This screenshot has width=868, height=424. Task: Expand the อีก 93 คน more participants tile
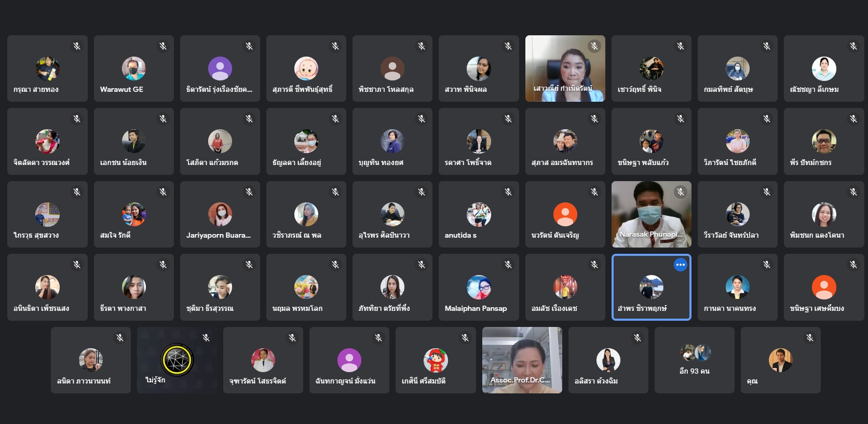695,360
